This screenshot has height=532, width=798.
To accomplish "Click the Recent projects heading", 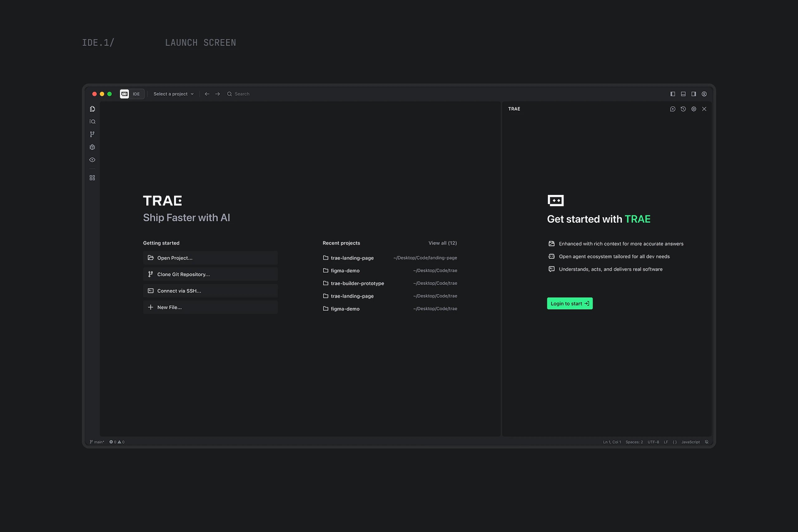I will (x=341, y=243).
